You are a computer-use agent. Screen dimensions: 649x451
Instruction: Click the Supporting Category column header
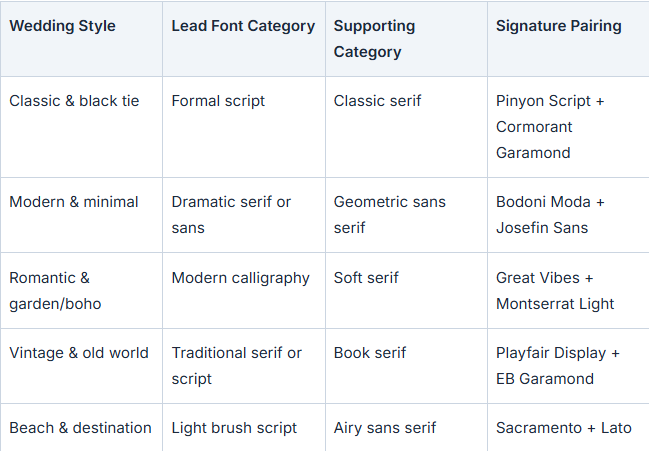[x=406, y=39]
